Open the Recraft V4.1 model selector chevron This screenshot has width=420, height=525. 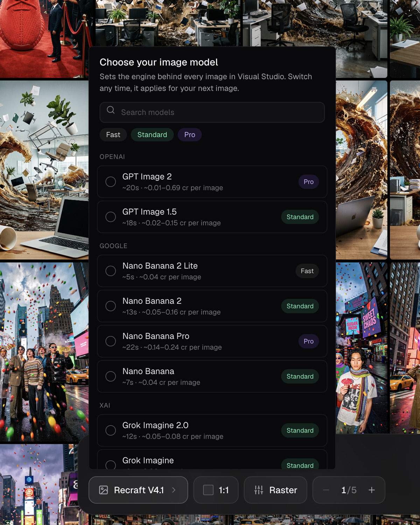[x=174, y=490]
